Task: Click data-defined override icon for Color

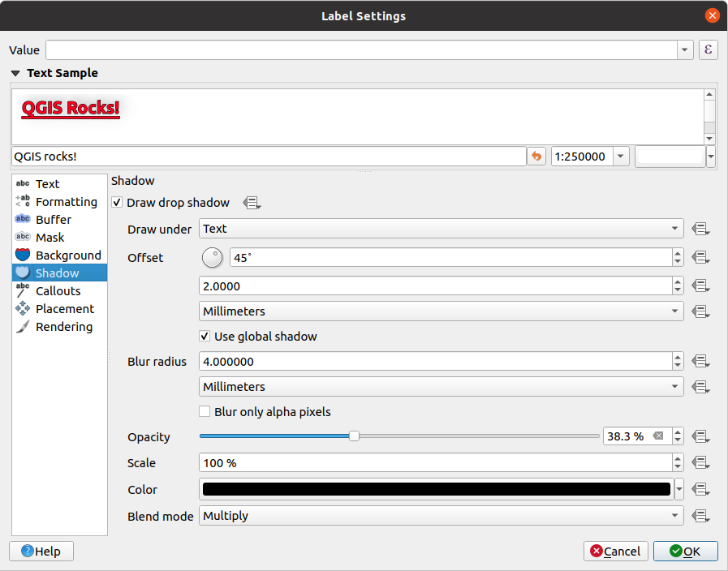Action: (x=701, y=490)
